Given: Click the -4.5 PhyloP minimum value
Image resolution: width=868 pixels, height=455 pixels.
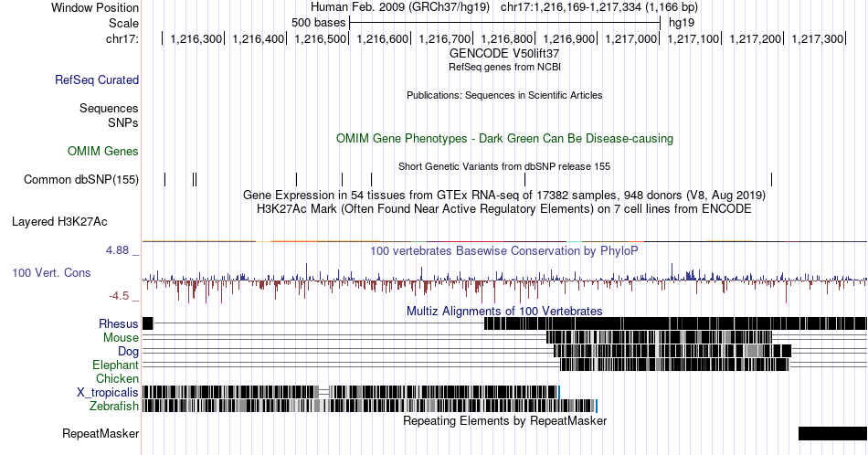Looking at the screenshot, I should [x=119, y=296].
